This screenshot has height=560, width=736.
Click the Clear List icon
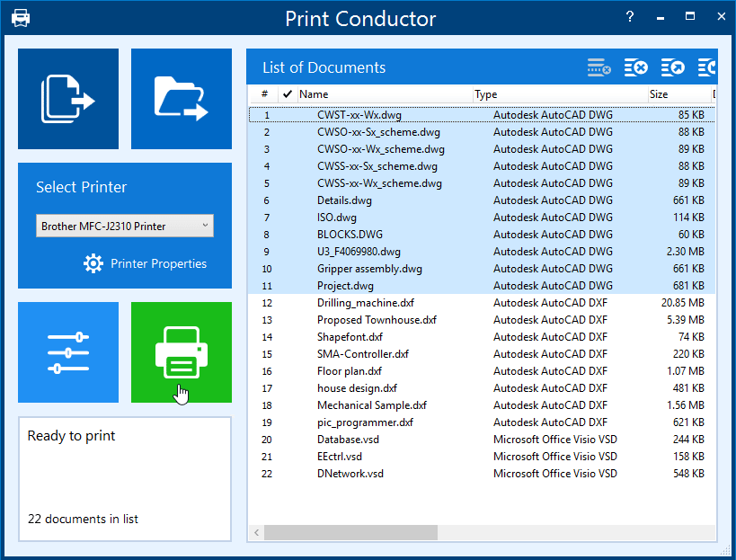[x=636, y=67]
